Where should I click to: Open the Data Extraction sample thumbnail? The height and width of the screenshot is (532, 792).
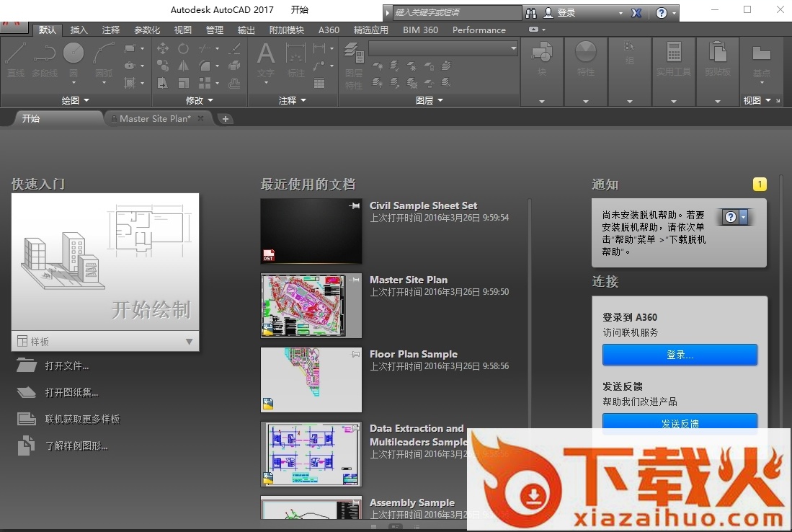pyautogui.click(x=311, y=454)
